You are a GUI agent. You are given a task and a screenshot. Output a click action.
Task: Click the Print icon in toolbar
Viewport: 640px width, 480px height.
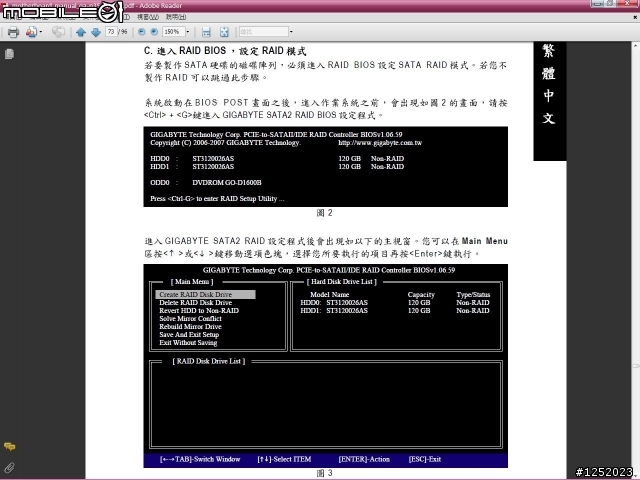13,32
